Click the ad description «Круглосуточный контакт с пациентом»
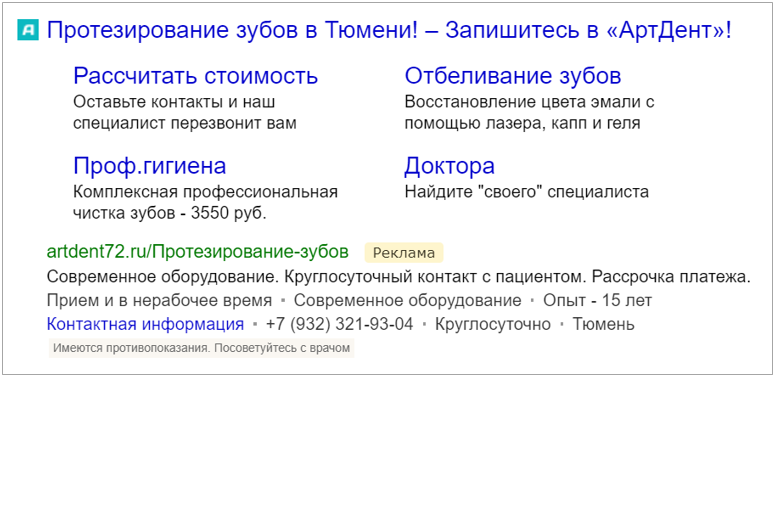 (x=435, y=277)
